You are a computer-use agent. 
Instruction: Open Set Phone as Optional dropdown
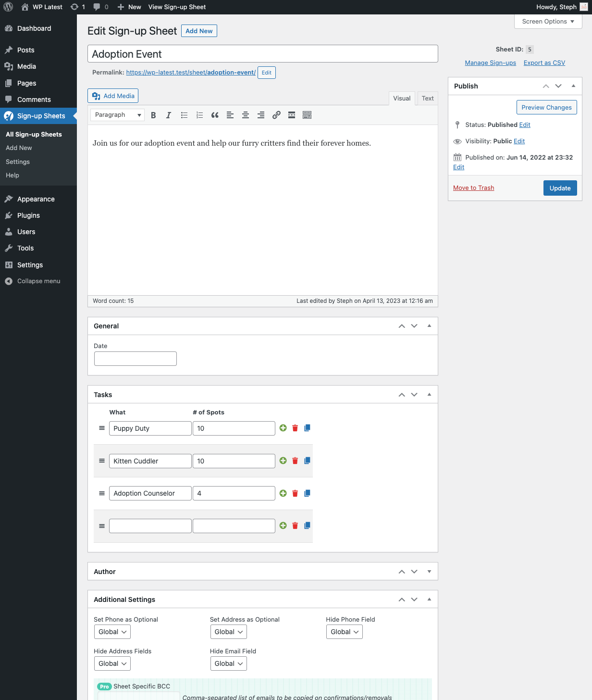[x=112, y=632]
